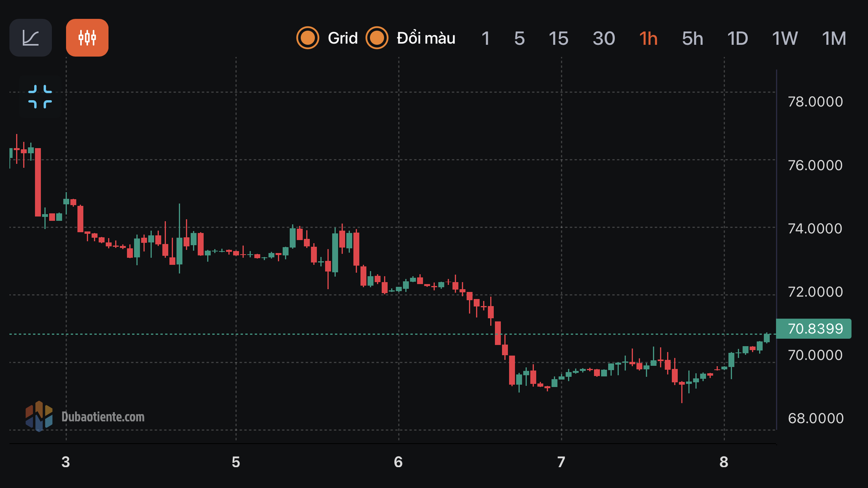Click the date label 3 on time axis
868x488 pixels.
66,462
